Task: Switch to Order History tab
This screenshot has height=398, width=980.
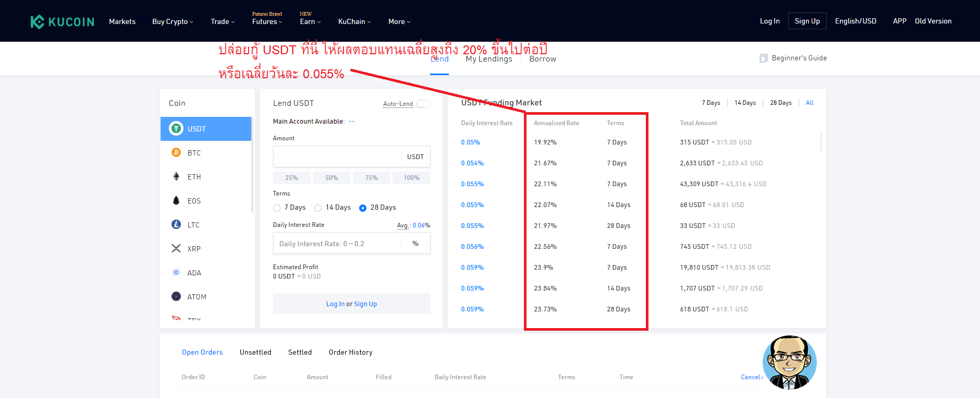Action: tap(350, 352)
